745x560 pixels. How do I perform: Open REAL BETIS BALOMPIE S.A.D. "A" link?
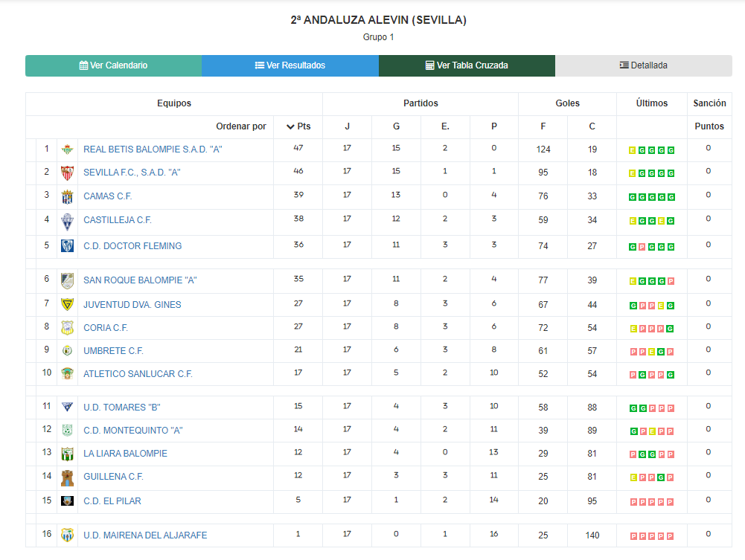[x=153, y=149]
